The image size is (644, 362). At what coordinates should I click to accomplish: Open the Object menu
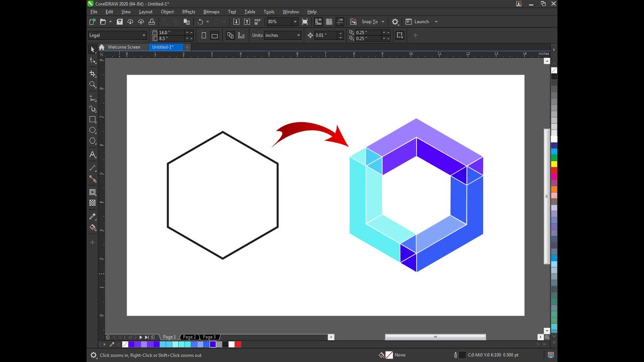click(168, 12)
